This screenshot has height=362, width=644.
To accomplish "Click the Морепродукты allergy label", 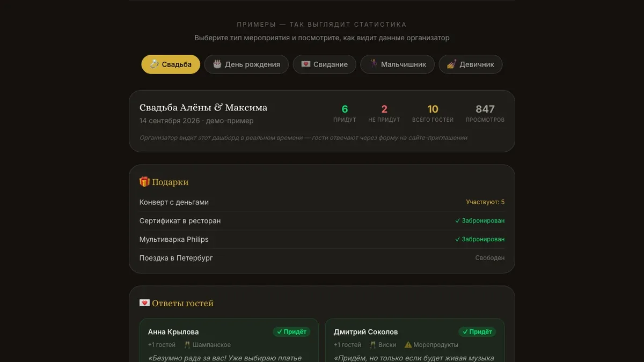I will click(436, 345).
